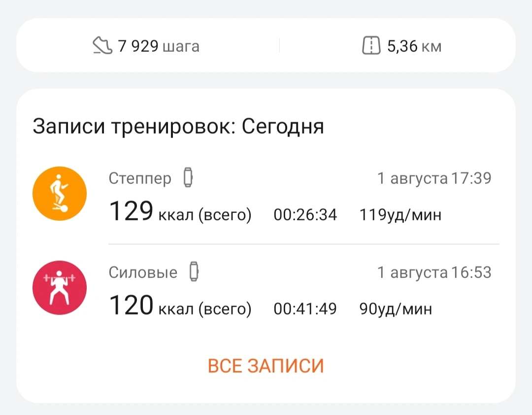
Task: Tap the footstep shoe icon
Action: point(102,46)
